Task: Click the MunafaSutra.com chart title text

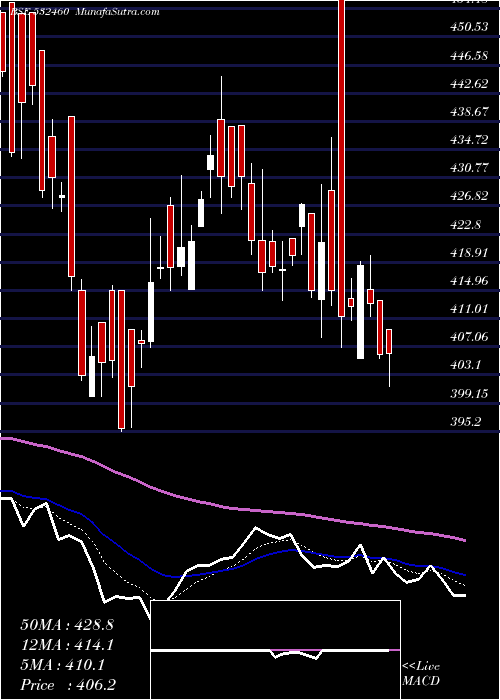Action: tap(117, 12)
